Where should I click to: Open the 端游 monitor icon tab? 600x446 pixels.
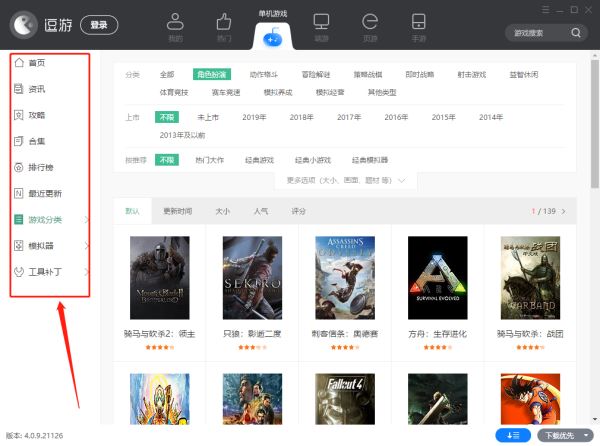pos(321,27)
